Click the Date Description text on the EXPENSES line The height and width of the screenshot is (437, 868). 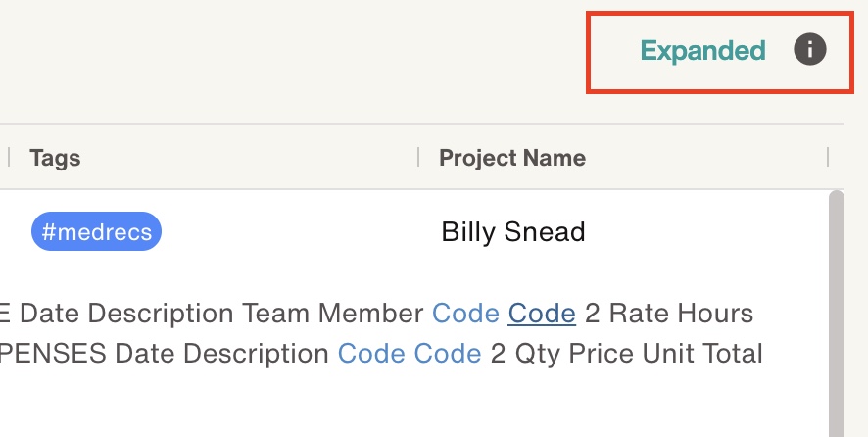[x=221, y=353]
